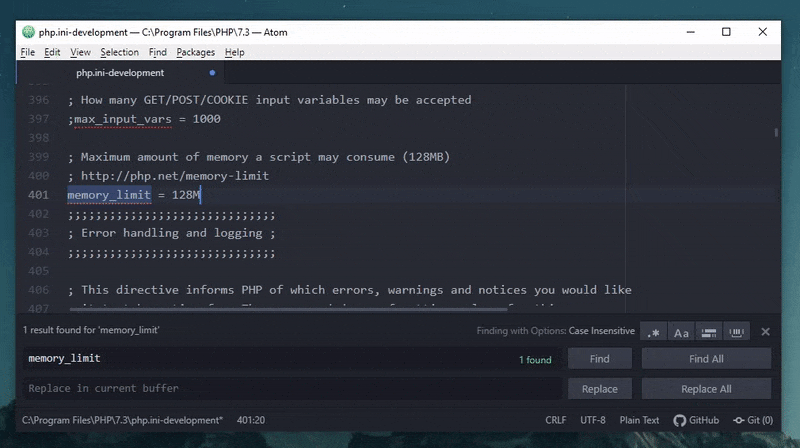Click the Replace button
This screenshot has height=448, width=800.
[599, 389]
